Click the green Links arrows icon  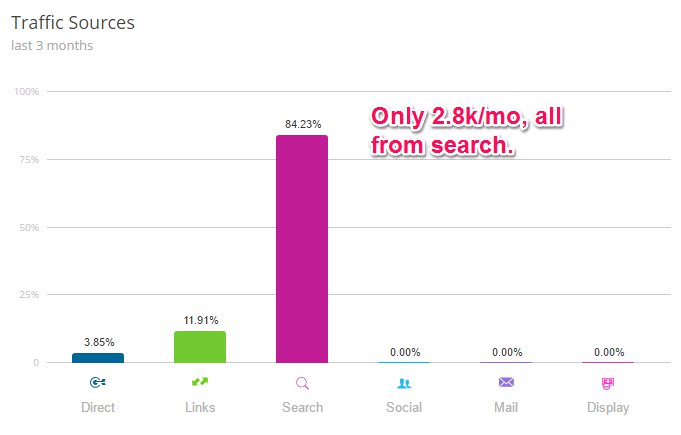click(x=200, y=382)
